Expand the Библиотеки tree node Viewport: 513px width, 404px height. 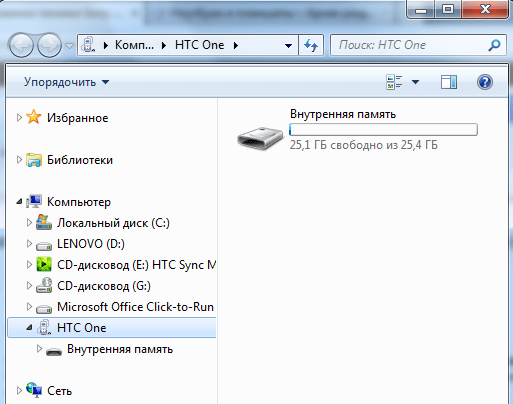pos(19,160)
